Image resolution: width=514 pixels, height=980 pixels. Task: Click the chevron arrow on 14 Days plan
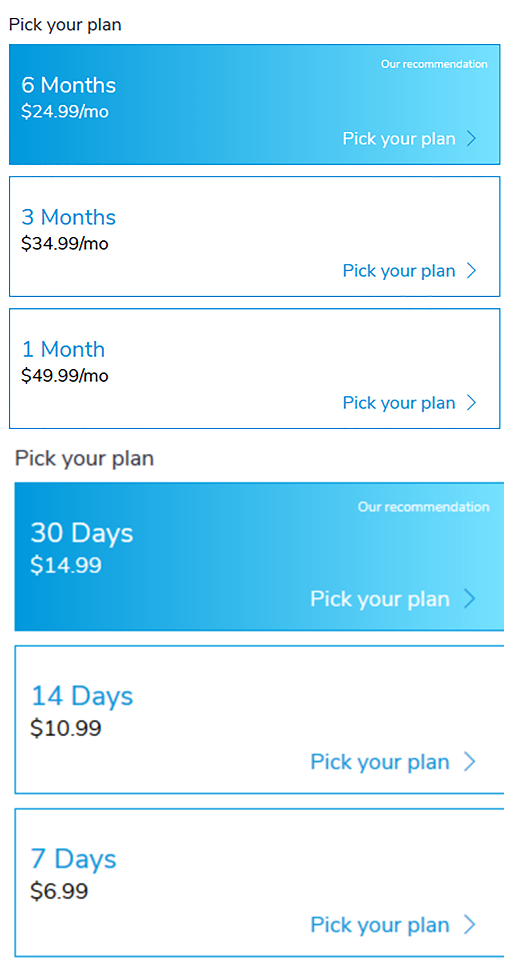point(470,762)
